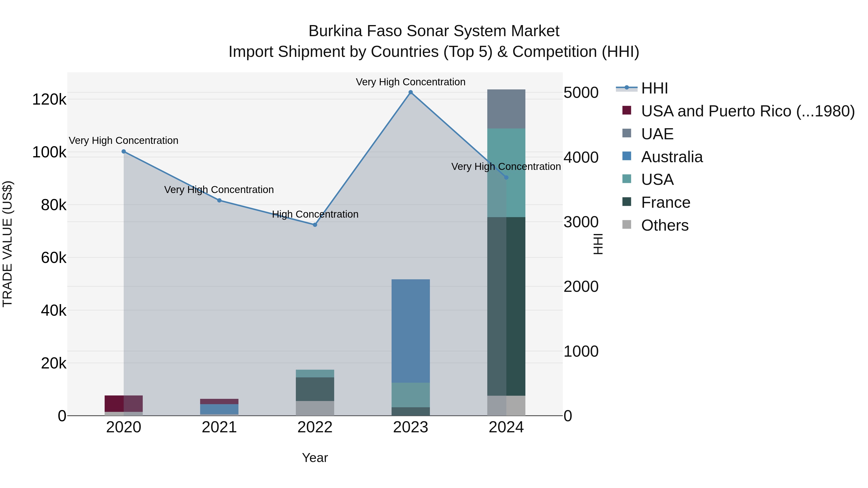
Task: Click the 2023 USA bar segment
Action: pyautogui.click(x=411, y=395)
